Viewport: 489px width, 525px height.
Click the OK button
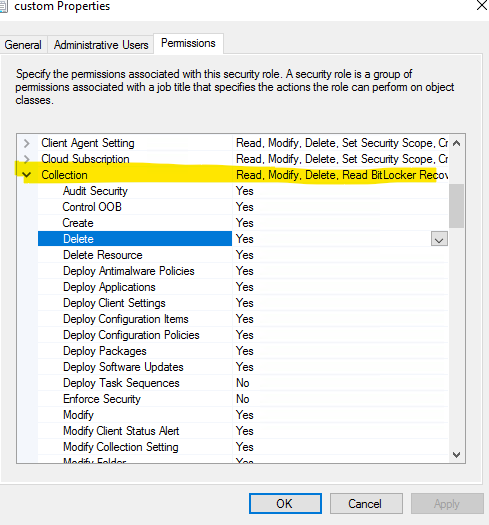[x=285, y=503]
